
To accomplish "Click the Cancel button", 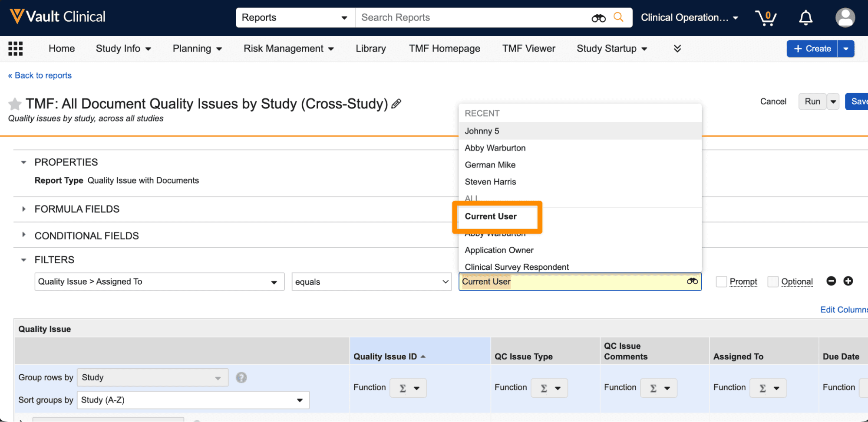I will pyautogui.click(x=773, y=101).
